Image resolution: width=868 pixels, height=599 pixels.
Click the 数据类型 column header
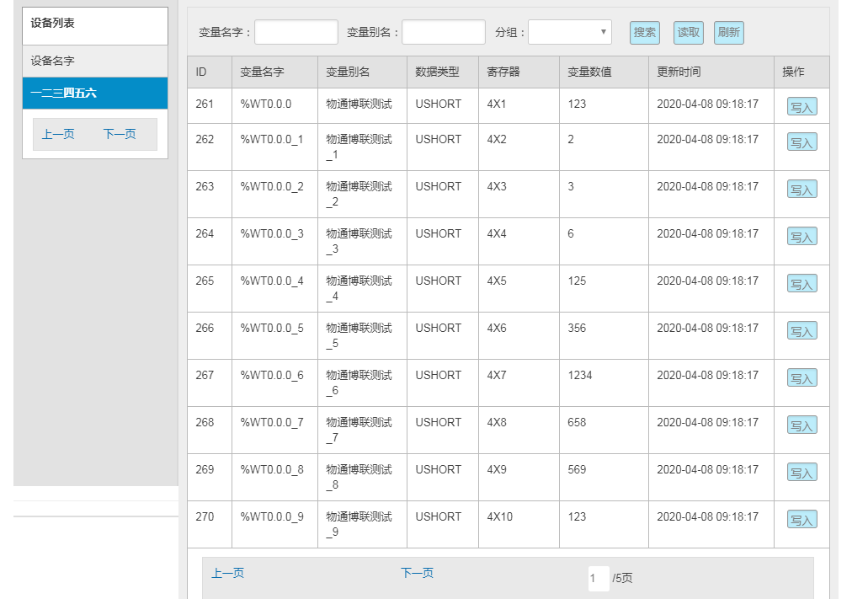pos(442,72)
